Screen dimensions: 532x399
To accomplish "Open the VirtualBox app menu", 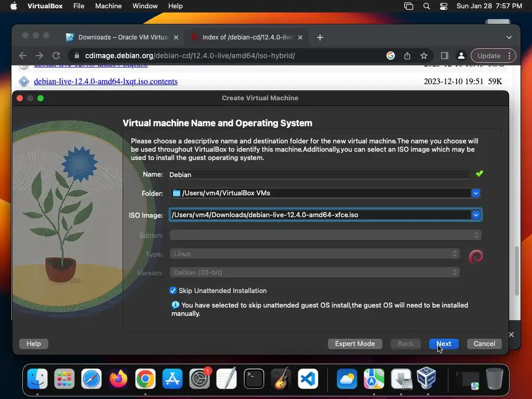I will pos(45,6).
